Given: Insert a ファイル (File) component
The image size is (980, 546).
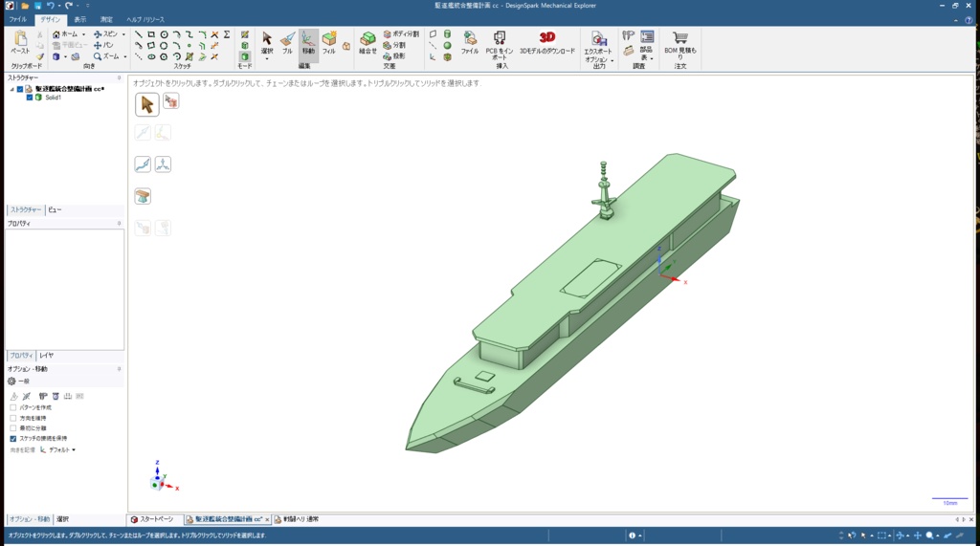Looking at the screenshot, I should [x=469, y=43].
